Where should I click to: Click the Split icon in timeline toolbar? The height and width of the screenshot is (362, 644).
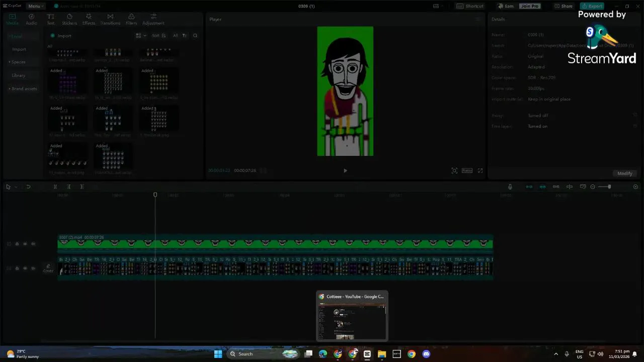tap(55, 187)
